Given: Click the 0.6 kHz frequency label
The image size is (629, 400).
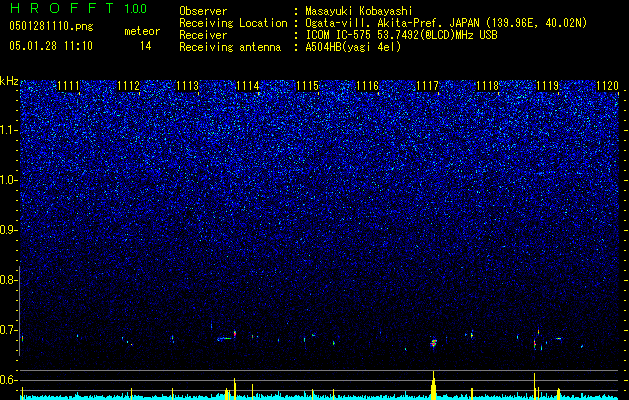Looking at the screenshot, I should click(x=8, y=380).
